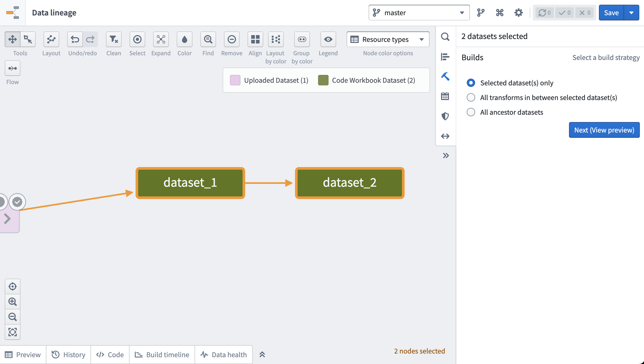
Task: Click the Flow tool icon
Action: tap(12, 68)
